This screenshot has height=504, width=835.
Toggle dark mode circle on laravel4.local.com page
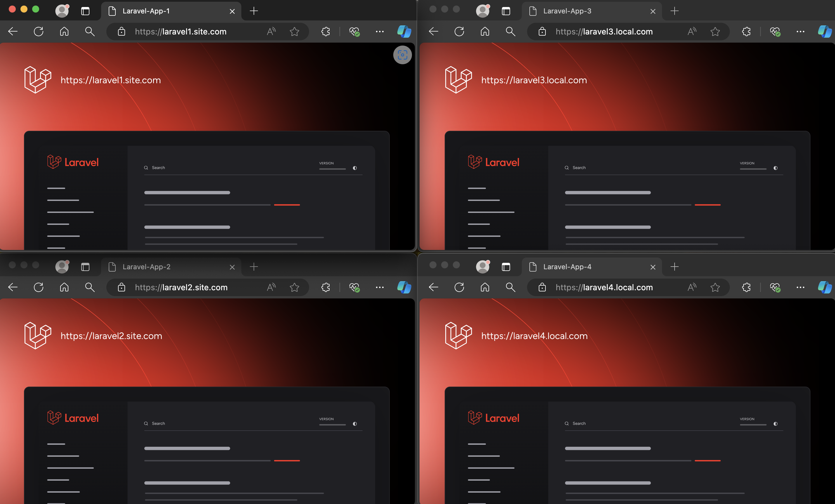pyautogui.click(x=775, y=424)
